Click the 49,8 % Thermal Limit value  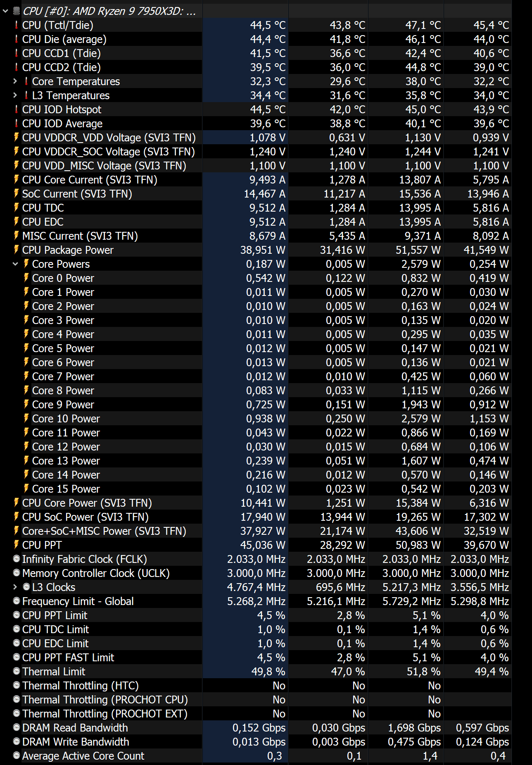pyautogui.click(x=268, y=672)
